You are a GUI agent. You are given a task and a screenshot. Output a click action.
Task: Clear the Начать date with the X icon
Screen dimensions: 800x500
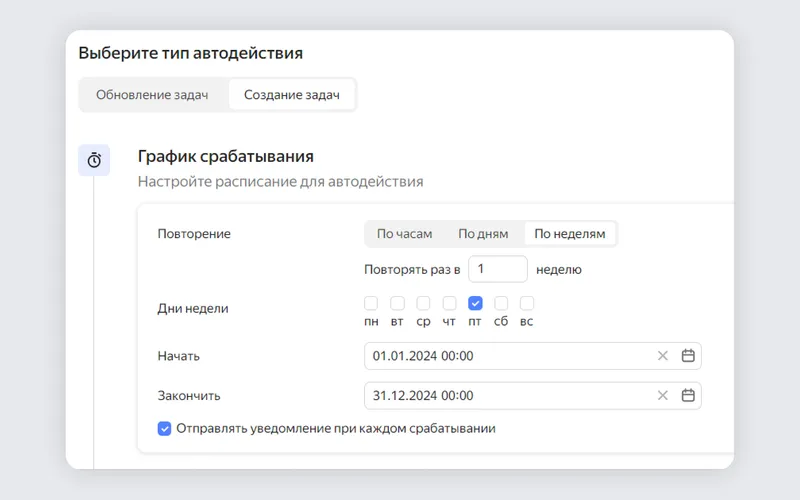(x=663, y=356)
